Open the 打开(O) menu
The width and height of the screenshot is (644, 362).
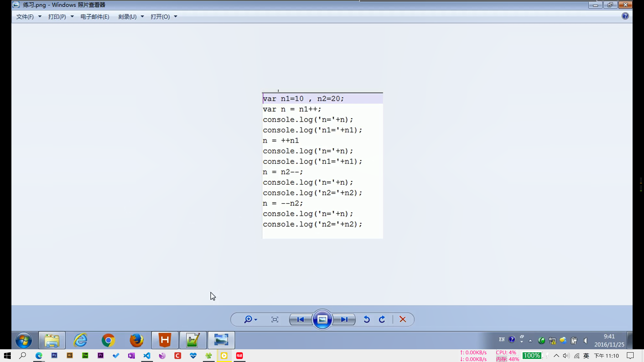pyautogui.click(x=160, y=17)
